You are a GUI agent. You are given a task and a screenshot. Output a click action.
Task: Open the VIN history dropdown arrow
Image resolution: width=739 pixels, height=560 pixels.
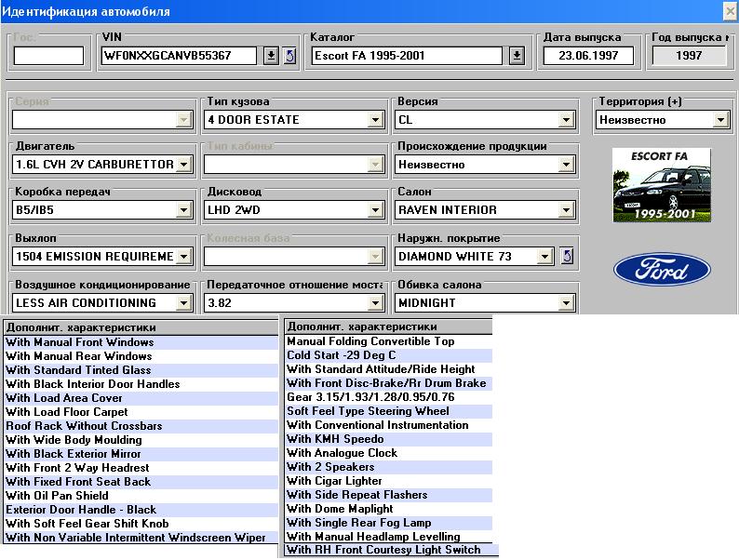point(271,56)
